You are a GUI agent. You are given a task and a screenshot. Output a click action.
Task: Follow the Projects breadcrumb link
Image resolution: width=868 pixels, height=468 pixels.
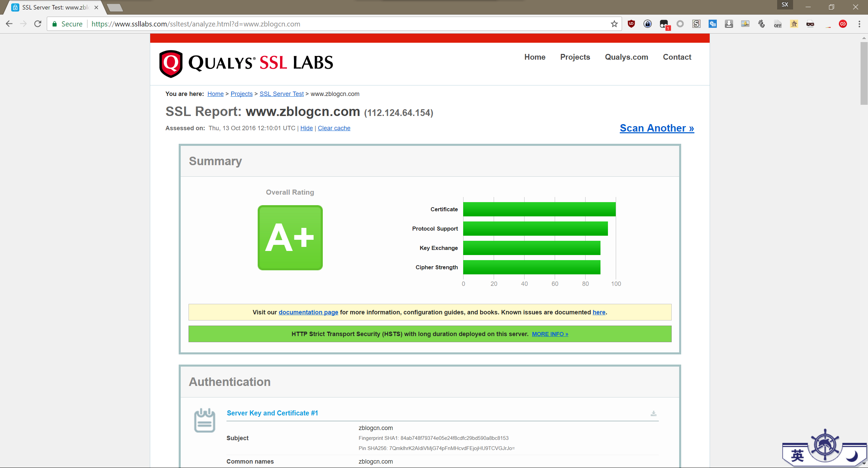point(241,94)
